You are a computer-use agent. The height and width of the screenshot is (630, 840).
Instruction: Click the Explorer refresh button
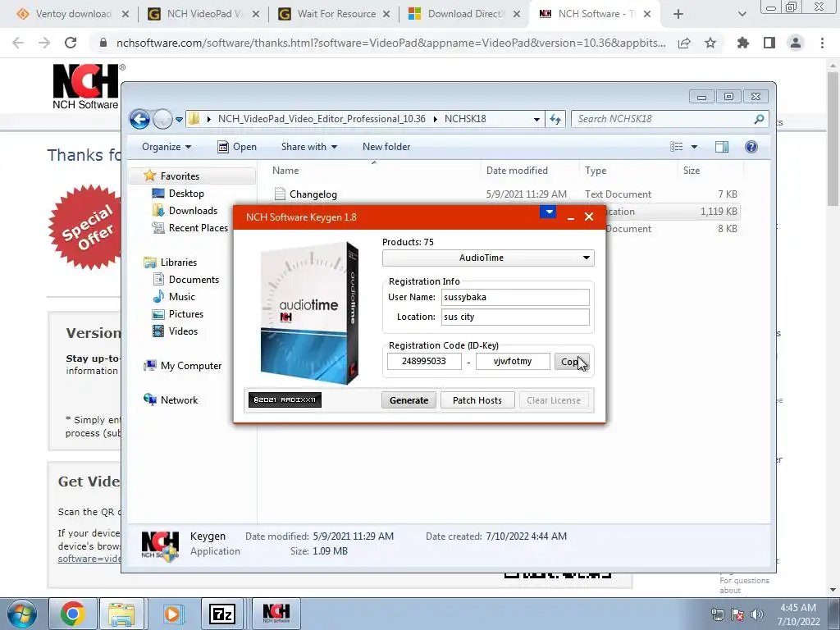[x=555, y=120]
